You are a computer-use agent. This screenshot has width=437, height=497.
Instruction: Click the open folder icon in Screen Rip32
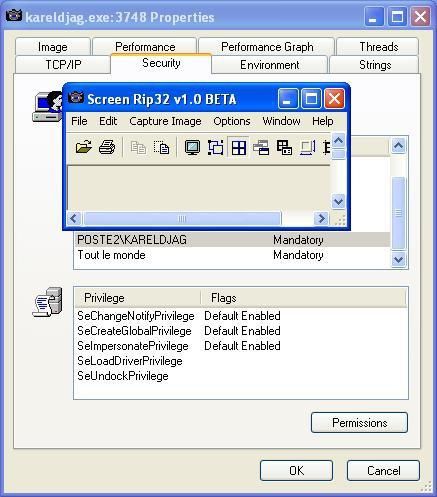tap(84, 147)
